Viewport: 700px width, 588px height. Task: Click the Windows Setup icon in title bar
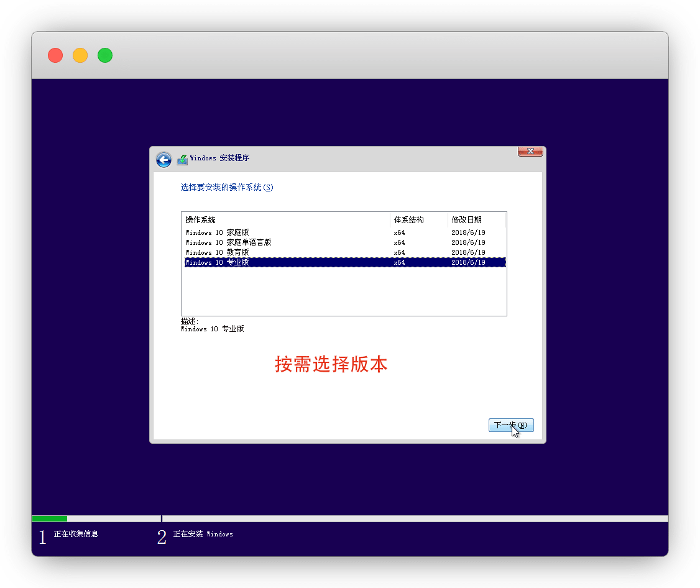click(182, 160)
